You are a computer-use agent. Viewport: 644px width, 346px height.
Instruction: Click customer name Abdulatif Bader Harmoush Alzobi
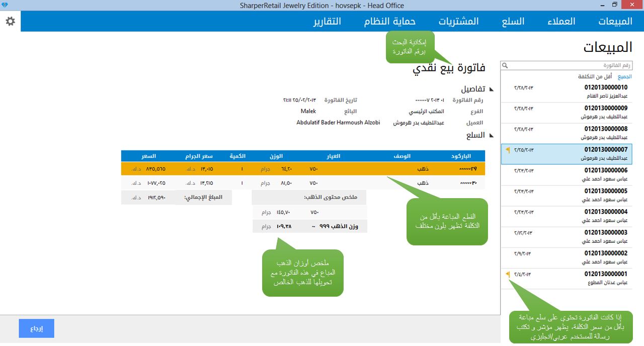point(338,123)
